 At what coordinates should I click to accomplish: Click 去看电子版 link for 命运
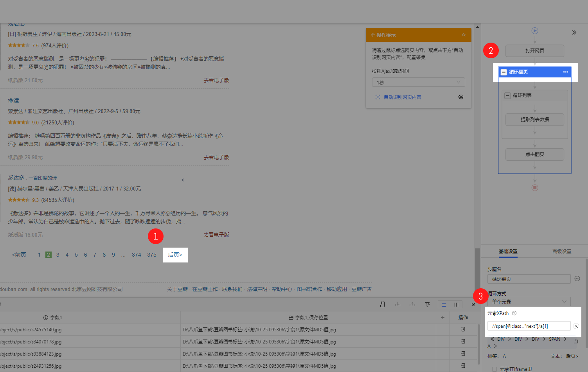(216, 157)
